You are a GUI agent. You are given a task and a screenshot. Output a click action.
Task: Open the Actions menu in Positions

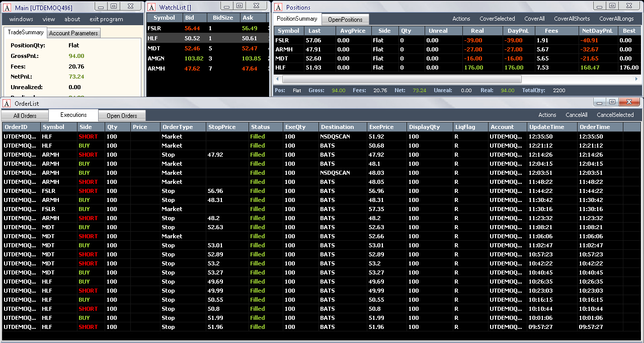pos(461,19)
